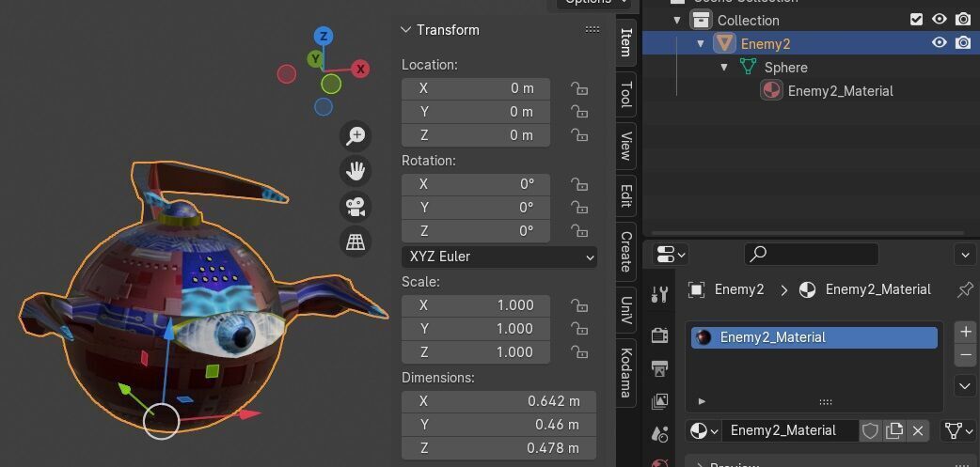Switch perspective/orthographic grid icon
Image resolution: width=980 pixels, height=467 pixels.
tap(356, 241)
